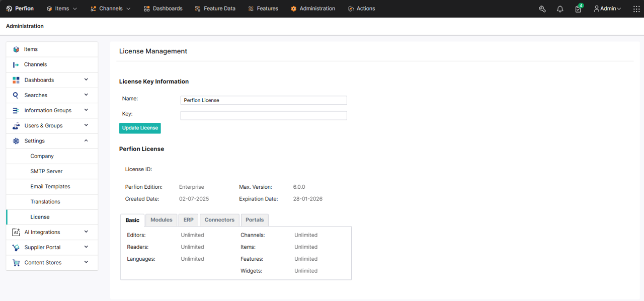The image size is (644, 301).
Task: Open Features in top navigation
Action: click(263, 9)
